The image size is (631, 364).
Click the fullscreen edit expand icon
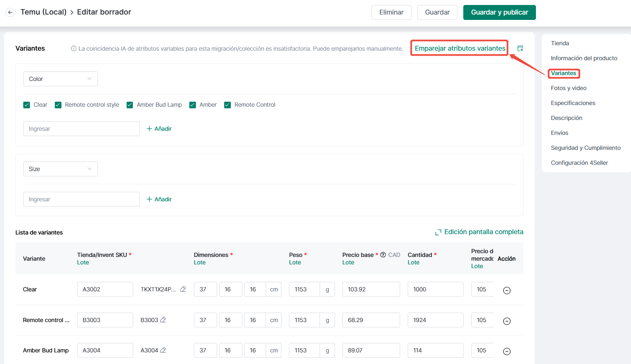click(438, 232)
